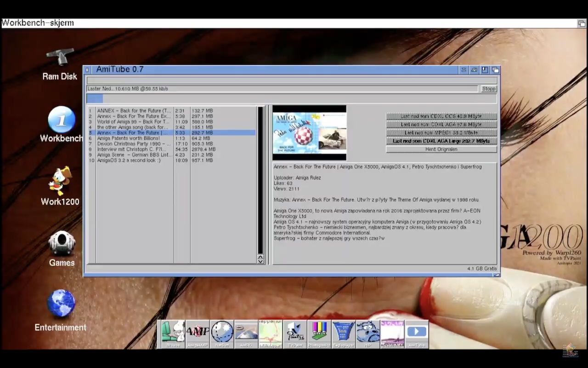Launch NetSurf from the dock
The image size is (588, 368).
coord(222,334)
